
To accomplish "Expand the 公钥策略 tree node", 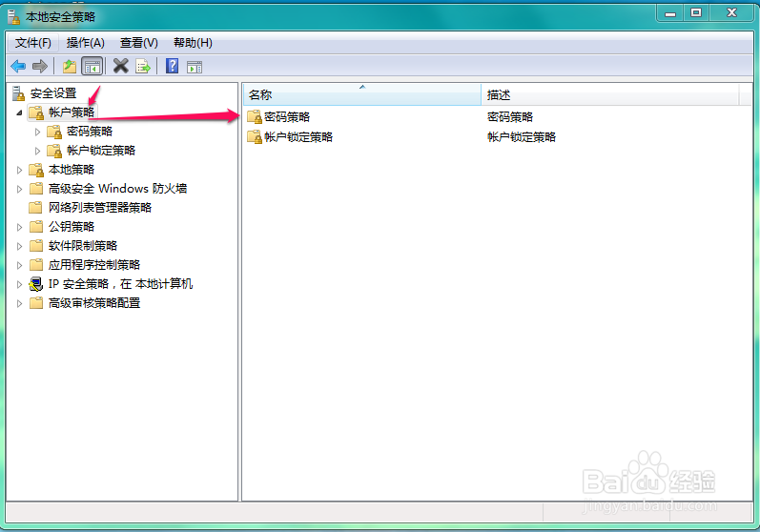I will [19, 227].
